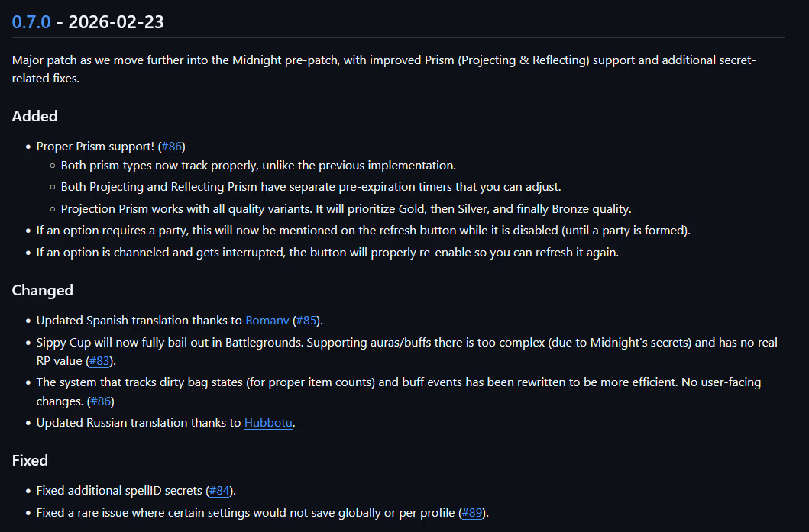Follow the #89 settings save issue link
Screen dimensions: 809x532
(x=471, y=513)
